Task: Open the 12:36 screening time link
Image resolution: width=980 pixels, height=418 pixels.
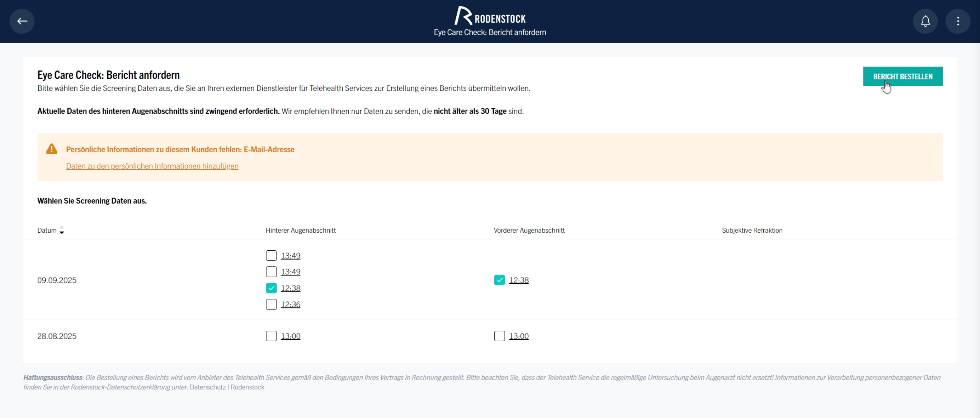Action: (x=290, y=304)
